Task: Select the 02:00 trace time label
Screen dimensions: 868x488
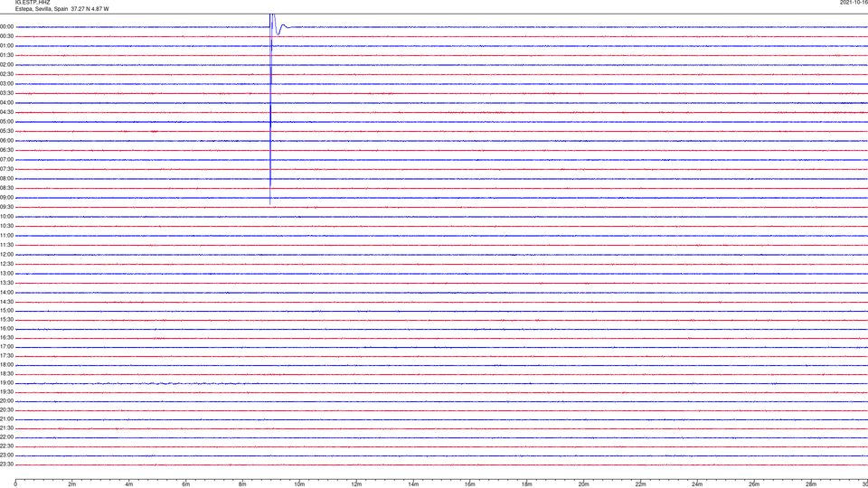Action: [x=6, y=65]
